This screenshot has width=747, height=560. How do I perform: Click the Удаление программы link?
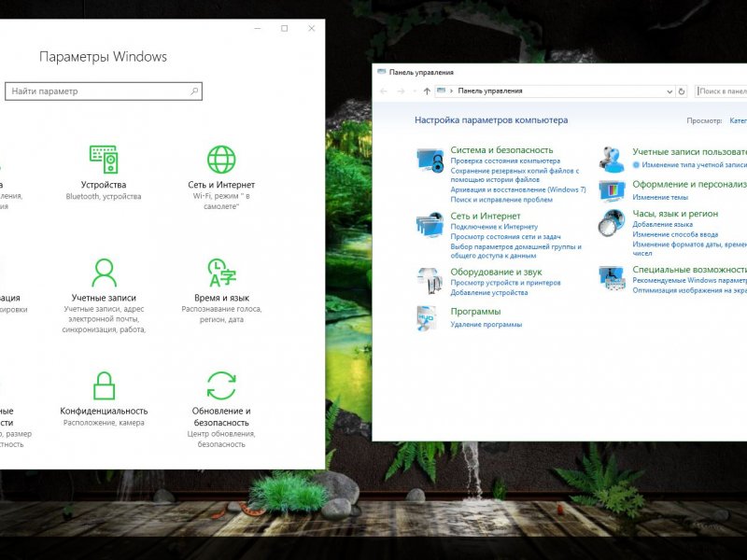(x=486, y=324)
